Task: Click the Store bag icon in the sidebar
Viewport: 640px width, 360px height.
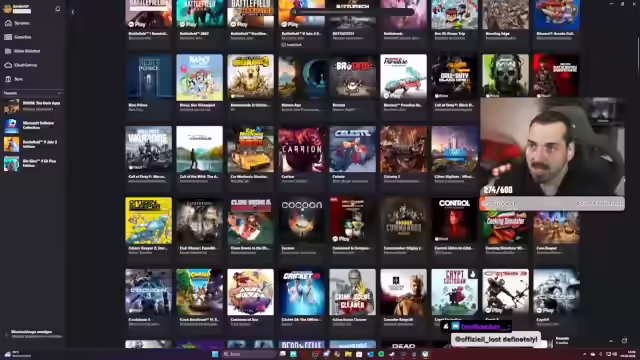Action: 8,79
